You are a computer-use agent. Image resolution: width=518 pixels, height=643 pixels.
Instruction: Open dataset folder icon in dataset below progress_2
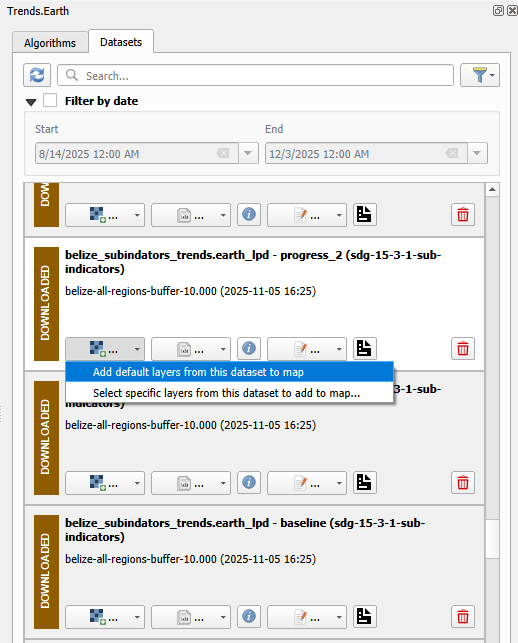(x=365, y=483)
